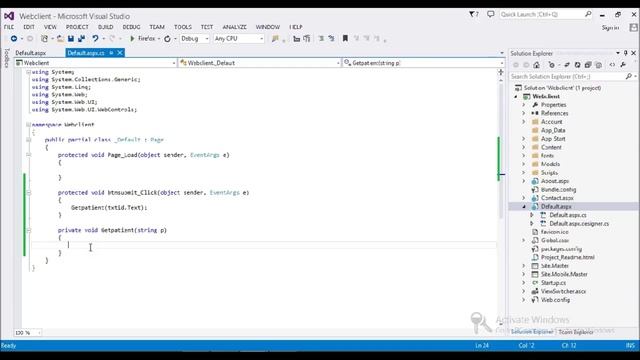Screen dimensions: 640x360
Task: Open the Any CPU platform dropdown
Action: (x=239, y=39)
